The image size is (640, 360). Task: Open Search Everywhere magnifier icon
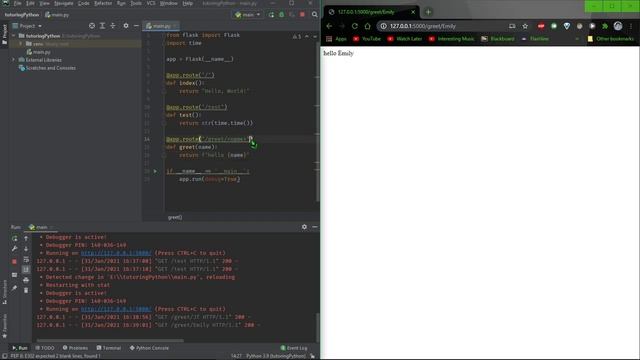click(315, 15)
